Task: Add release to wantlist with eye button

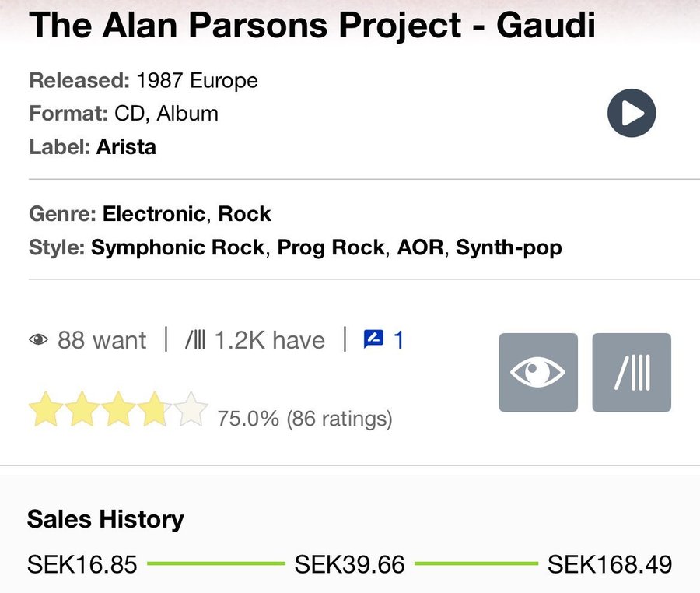Action: 538,372
